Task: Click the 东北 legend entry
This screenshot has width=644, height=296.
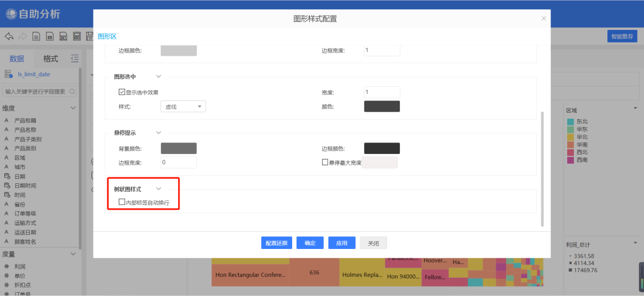Action: tap(577, 122)
